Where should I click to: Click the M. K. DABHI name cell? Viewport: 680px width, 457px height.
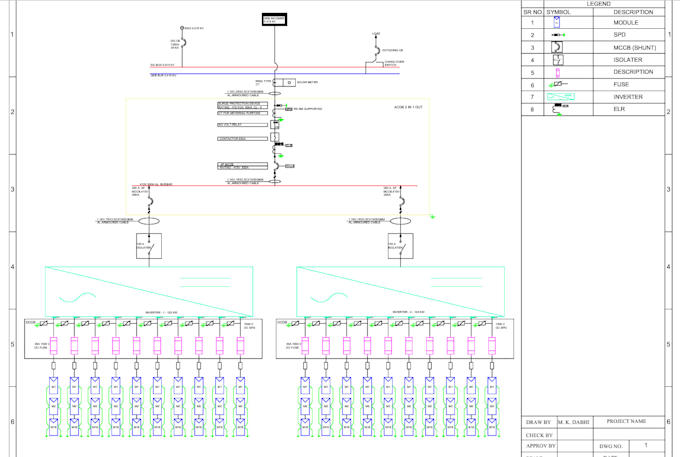[x=573, y=422]
